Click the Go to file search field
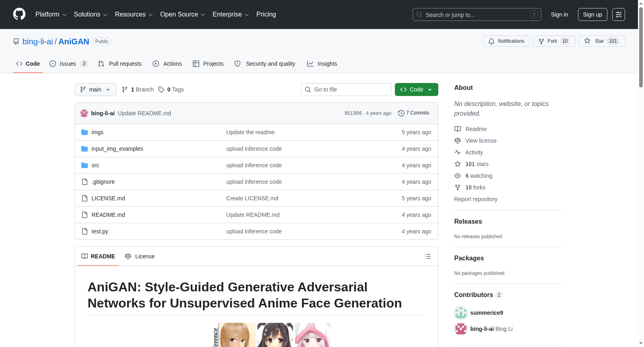Screen dimensions: 644x347 click(x=346, y=89)
